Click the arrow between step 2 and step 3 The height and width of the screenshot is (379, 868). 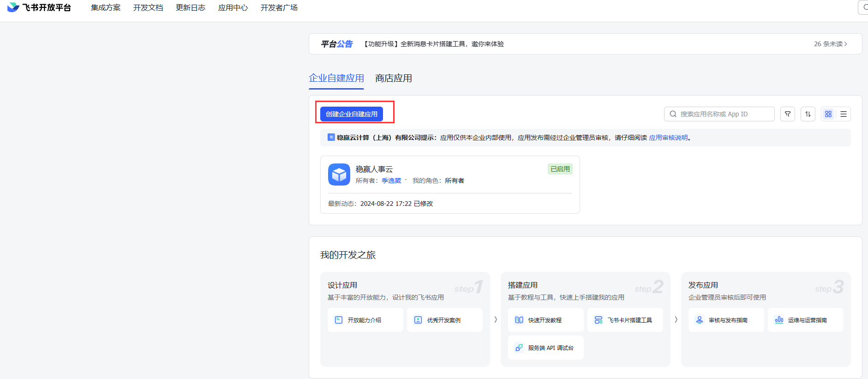pyautogui.click(x=676, y=319)
